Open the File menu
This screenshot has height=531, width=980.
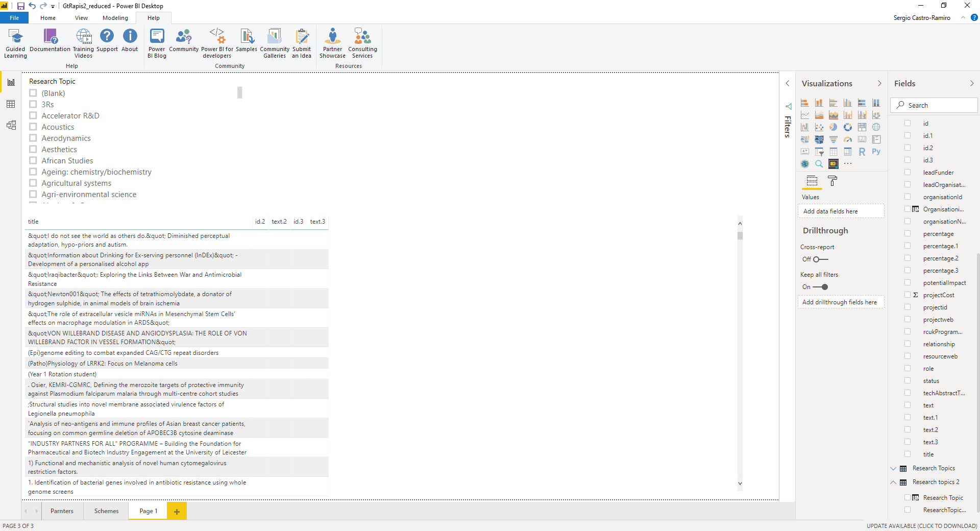click(x=14, y=18)
